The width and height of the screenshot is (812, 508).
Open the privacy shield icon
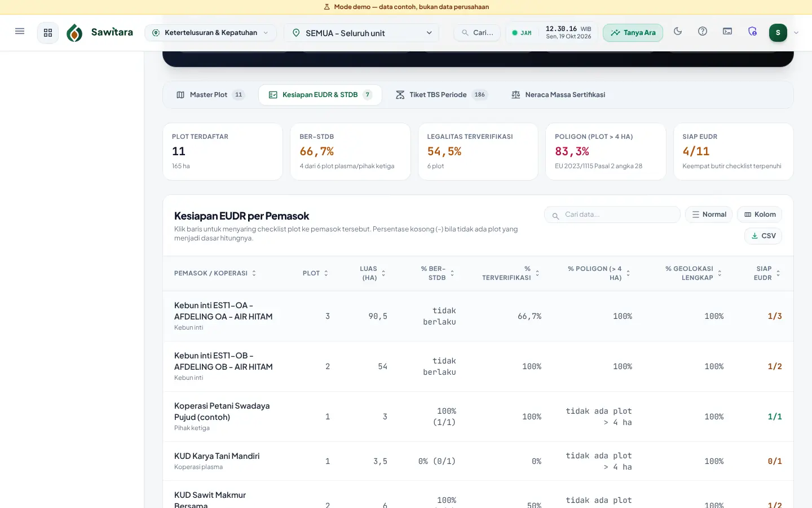click(x=752, y=32)
